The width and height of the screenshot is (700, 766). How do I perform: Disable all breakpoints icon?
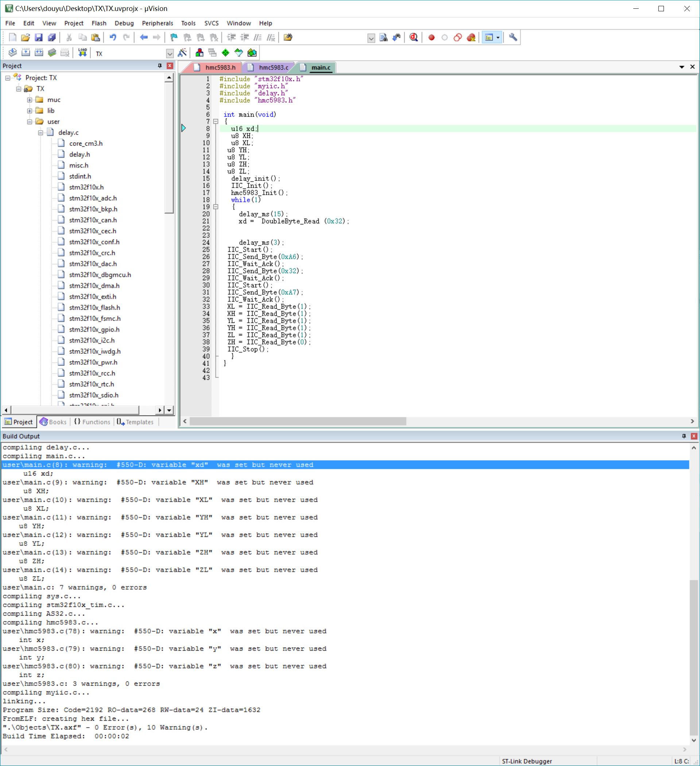point(458,37)
